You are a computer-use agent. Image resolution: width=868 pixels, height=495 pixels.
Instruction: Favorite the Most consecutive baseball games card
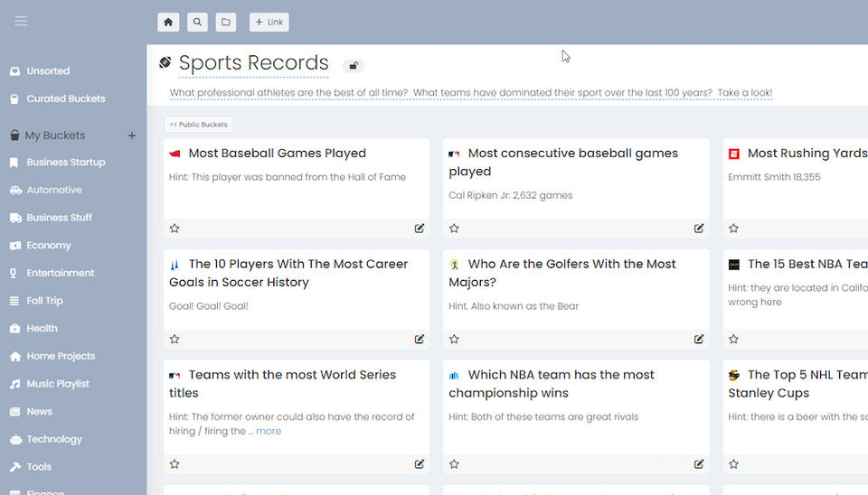coord(454,229)
